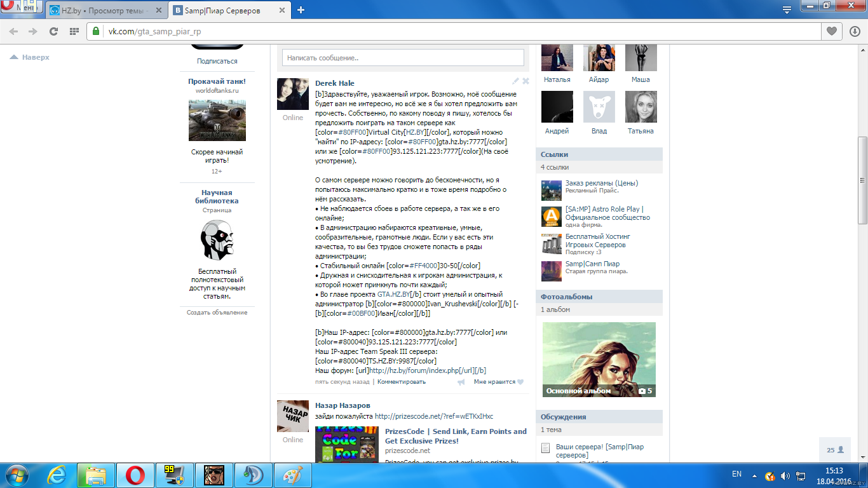Screen dimensions: 868x488
Task: Close the Samp|Пиар Серверов tab
Action: [x=283, y=10]
